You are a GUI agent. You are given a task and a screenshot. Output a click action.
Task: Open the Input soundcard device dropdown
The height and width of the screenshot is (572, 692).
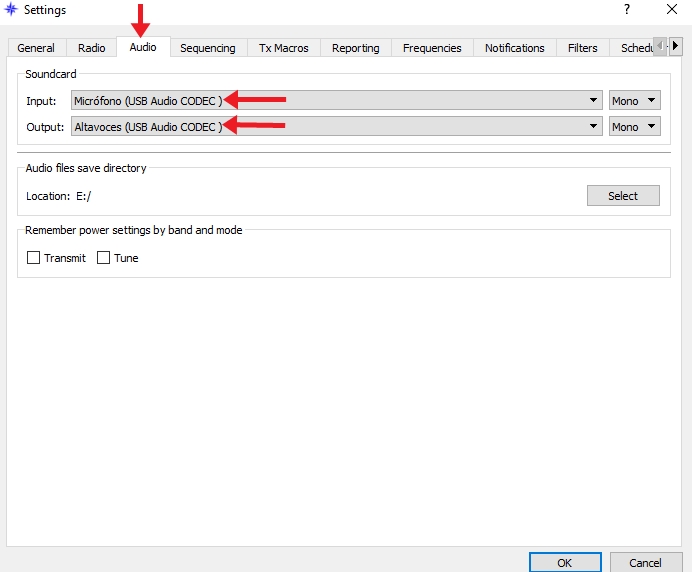[336, 100]
